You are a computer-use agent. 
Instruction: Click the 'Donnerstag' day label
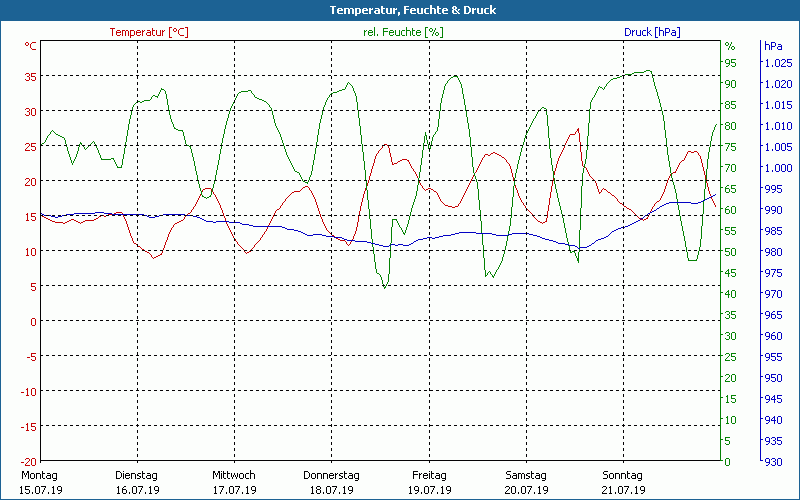pyautogui.click(x=331, y=476)
